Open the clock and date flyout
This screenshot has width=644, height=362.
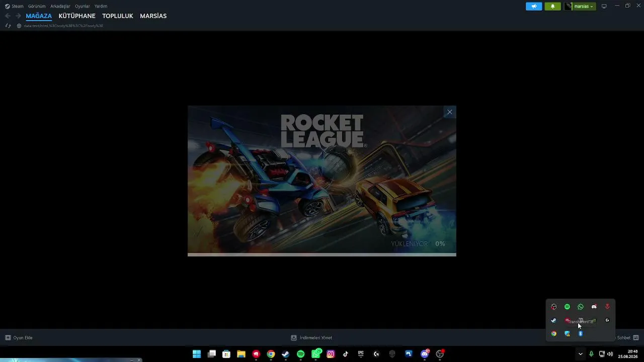pyautogui.click(x=629, y=354)
